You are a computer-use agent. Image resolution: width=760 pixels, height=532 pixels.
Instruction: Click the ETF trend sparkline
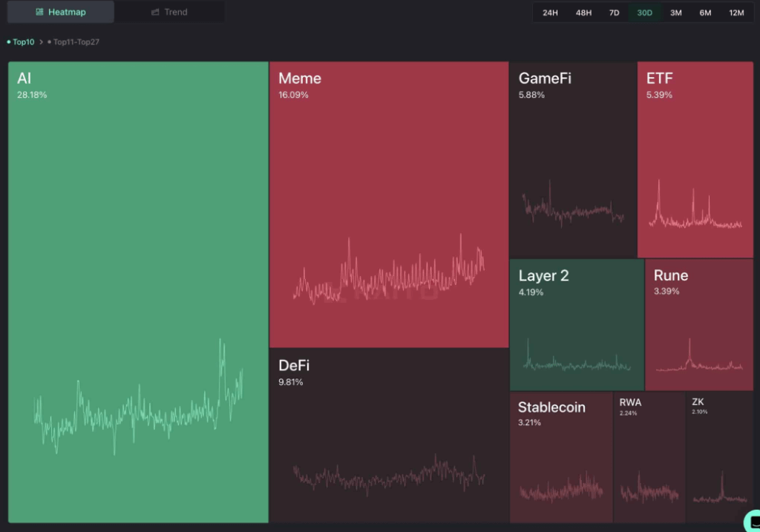click(695, 203)
